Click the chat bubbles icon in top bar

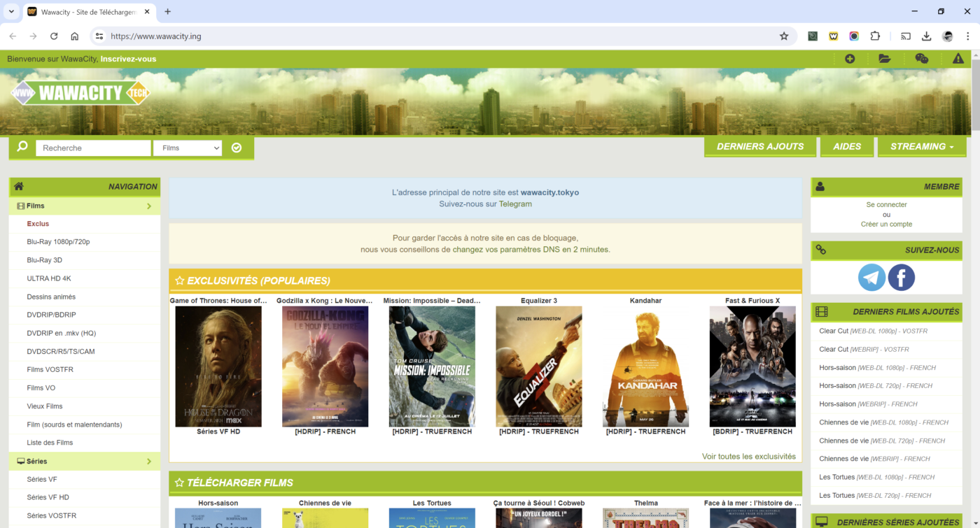coord(922,59)
